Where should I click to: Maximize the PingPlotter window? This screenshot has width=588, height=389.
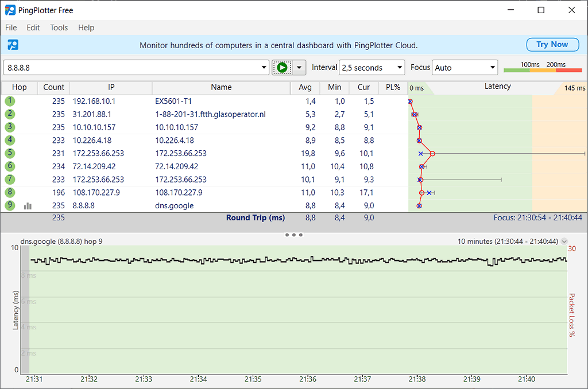(x=541, y=10)
